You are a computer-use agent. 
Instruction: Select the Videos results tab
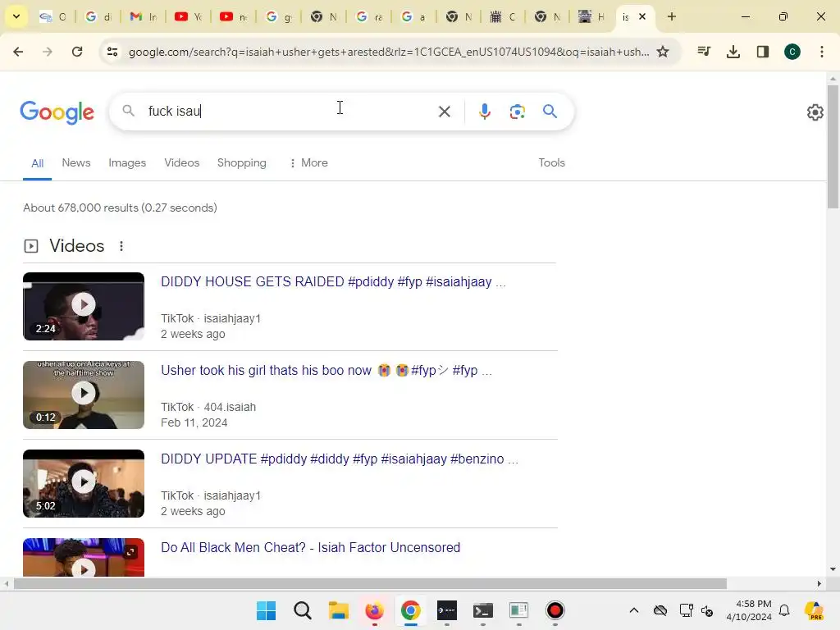point(181,163)
